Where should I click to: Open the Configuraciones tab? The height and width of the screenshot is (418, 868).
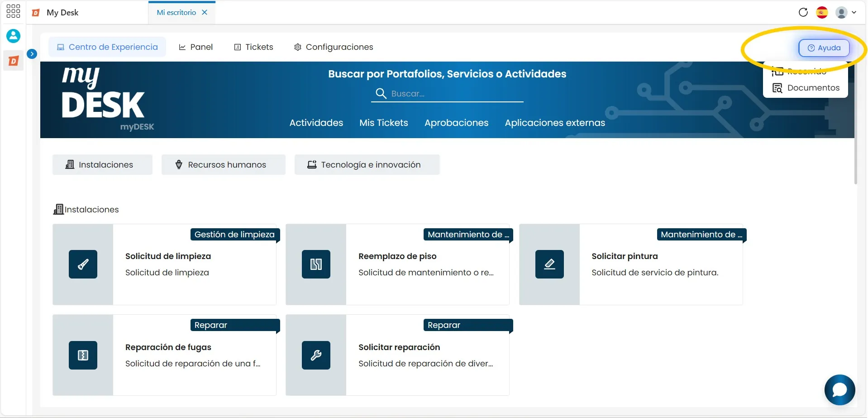[334, 47]
